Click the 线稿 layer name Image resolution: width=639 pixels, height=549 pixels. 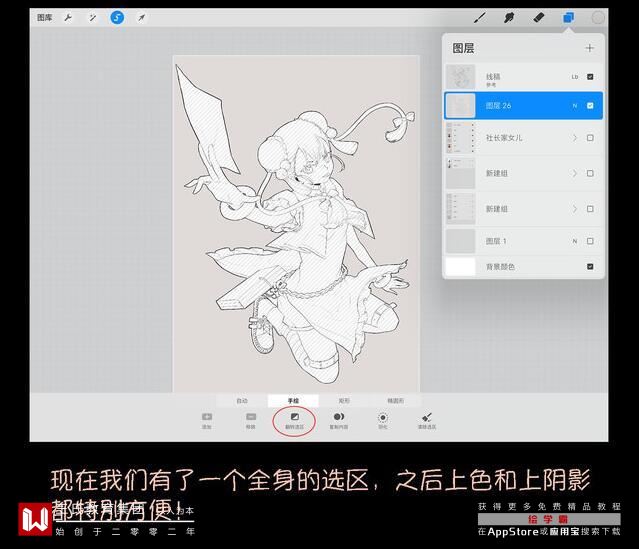[x=493, y=76]
